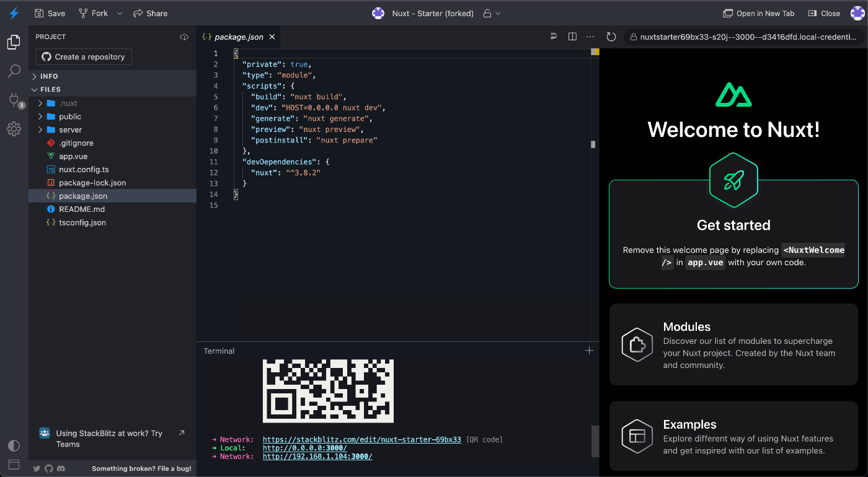Open the README.md file
This screenshot has height=477, width=868.
[112, 209]
